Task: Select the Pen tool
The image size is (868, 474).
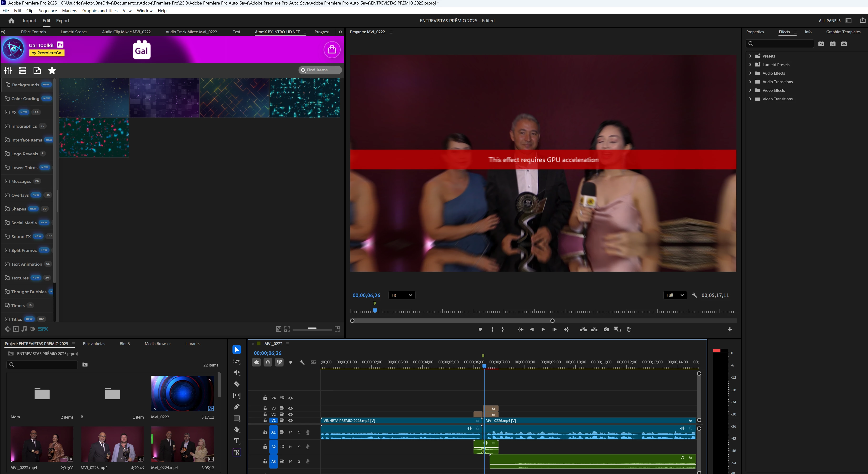Action: [237, 407]
